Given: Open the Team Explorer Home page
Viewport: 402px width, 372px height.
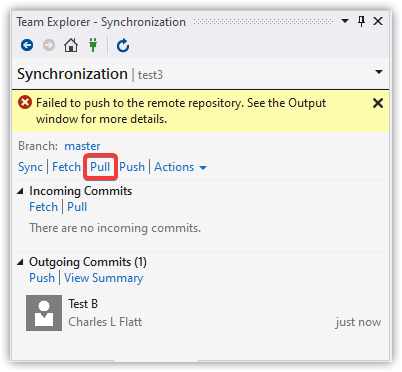Looking at the screenshot, I should [71, 45].
